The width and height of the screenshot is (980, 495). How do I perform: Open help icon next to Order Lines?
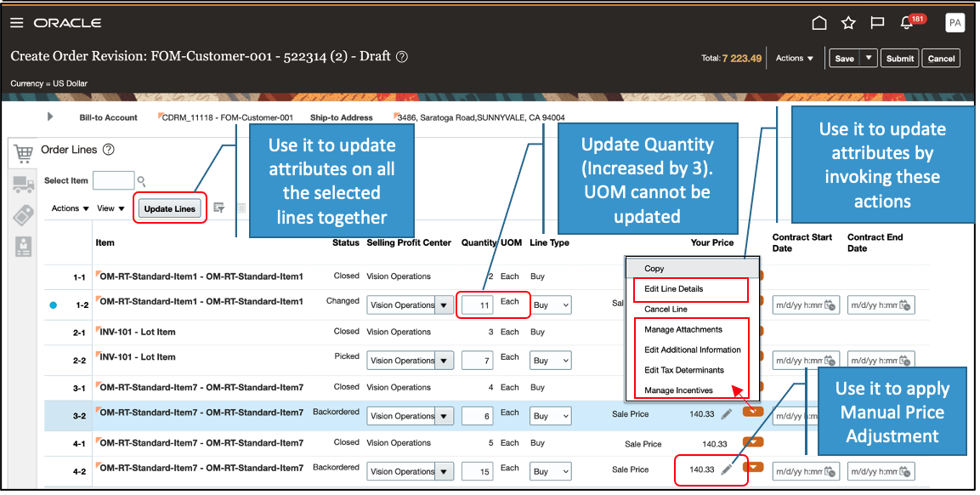coord(108,150)
